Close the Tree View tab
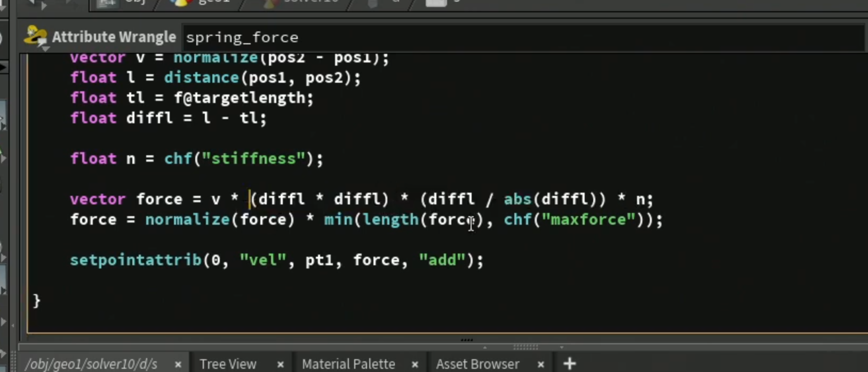The width and height of the screenshot is (868, 372). [x=280, y=365]
